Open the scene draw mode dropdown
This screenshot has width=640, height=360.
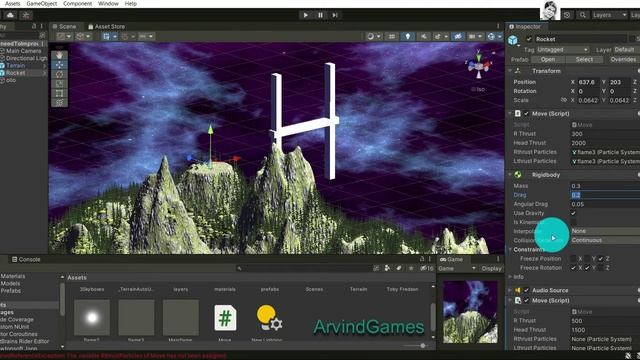[374, 36]
